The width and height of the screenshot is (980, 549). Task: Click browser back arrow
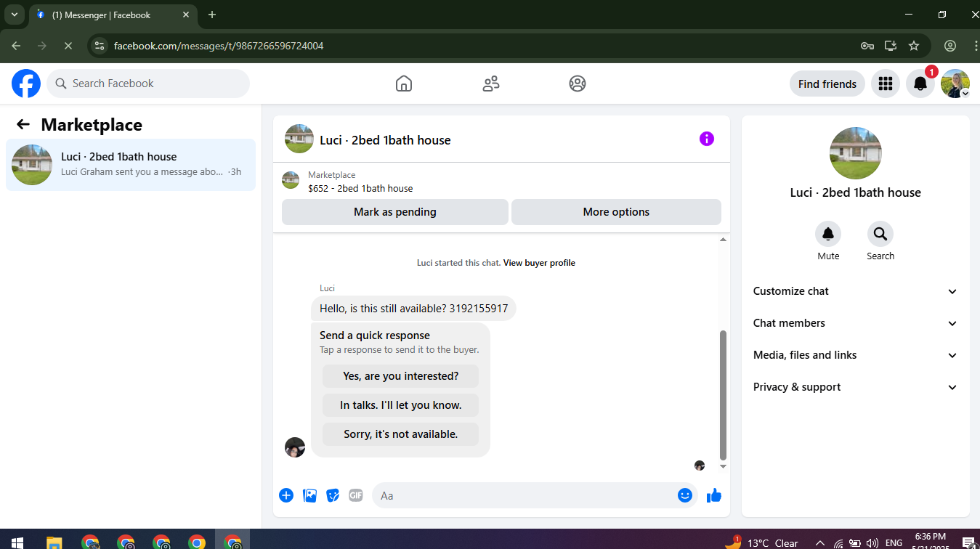pyautogui.click(x=16, y=46)
